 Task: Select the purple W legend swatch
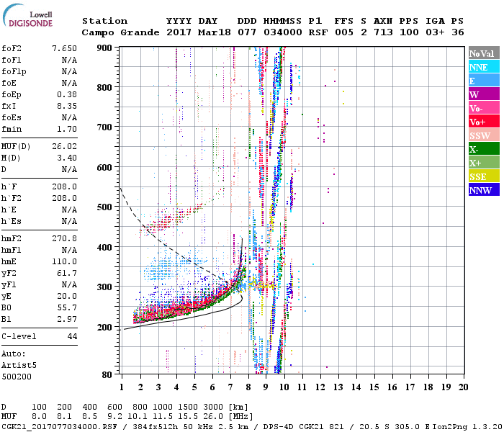[482, 94]
